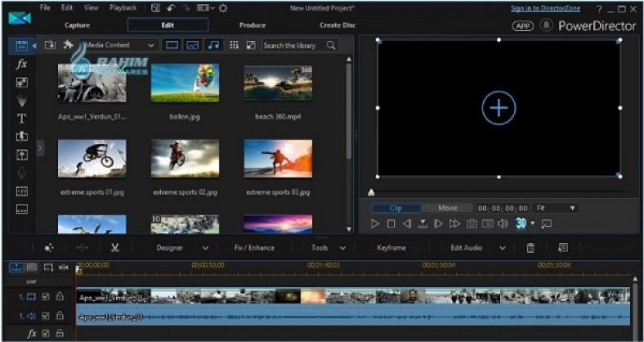Image resolution: width=644 pixels, height=342 pixels.
Task: Switch to the Produce tab
Action: (252, 25)
